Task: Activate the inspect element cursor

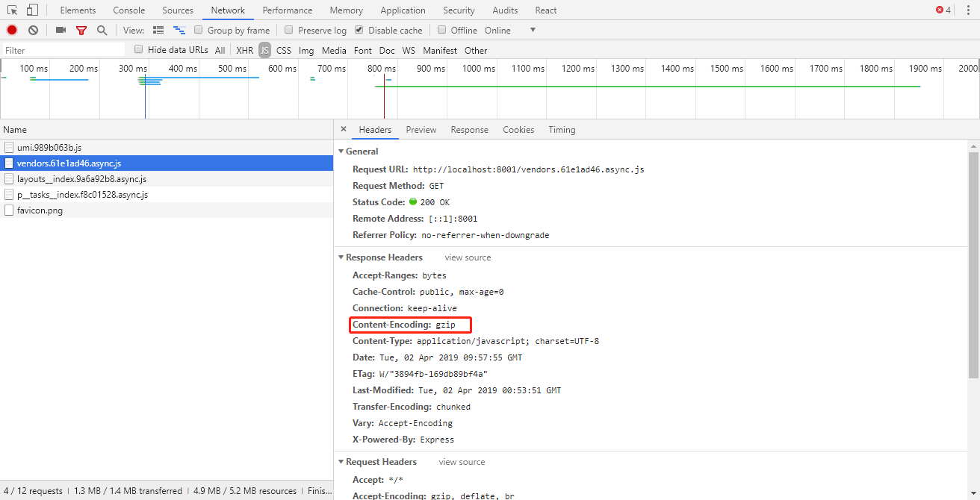Action: 11,10
